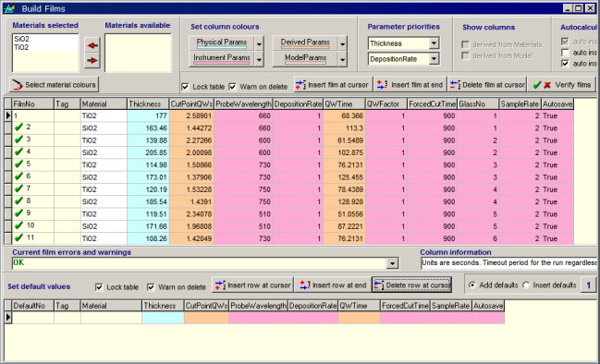Click green checkmark on film row 5
The height and width of the screenshot is (364, 600).
18,164
